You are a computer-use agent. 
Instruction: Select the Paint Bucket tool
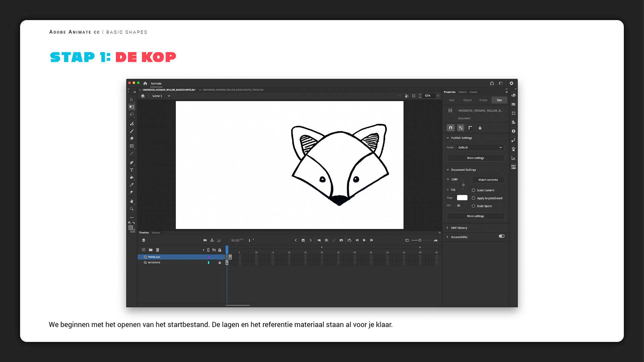click(x=131, y=177)
